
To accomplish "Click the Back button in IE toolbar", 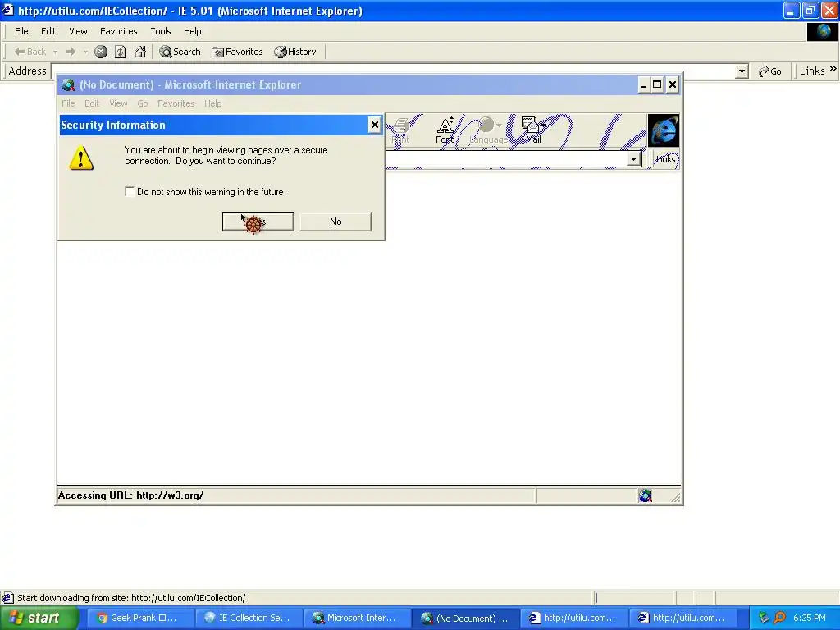I will (30, 52).
